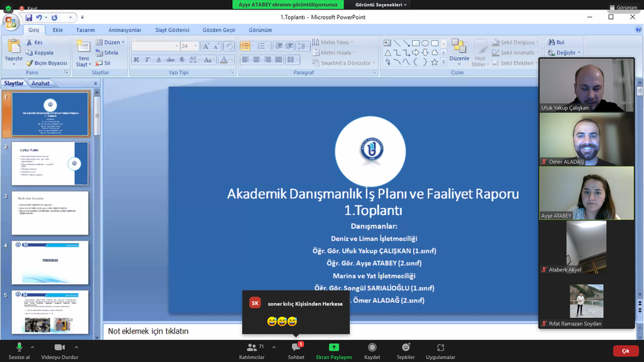
Task: Open the Tasarım ribbon tab
Action: [x=86, y=30]
